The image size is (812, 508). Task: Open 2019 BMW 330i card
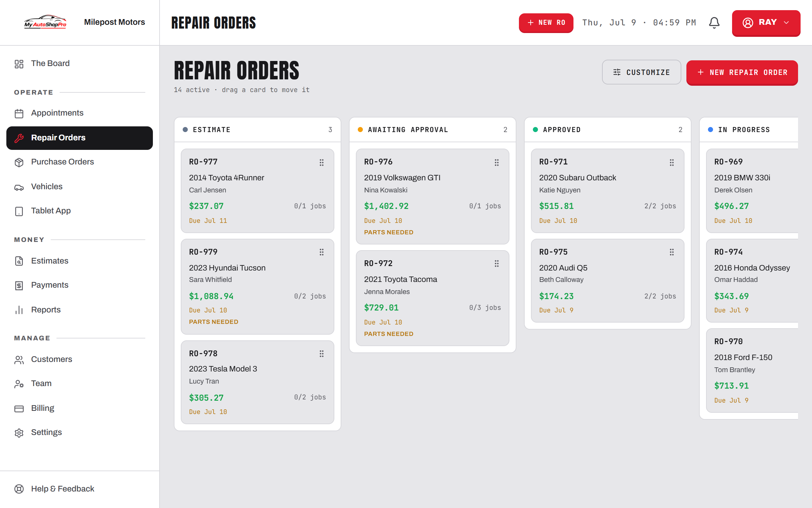(752, 191)
